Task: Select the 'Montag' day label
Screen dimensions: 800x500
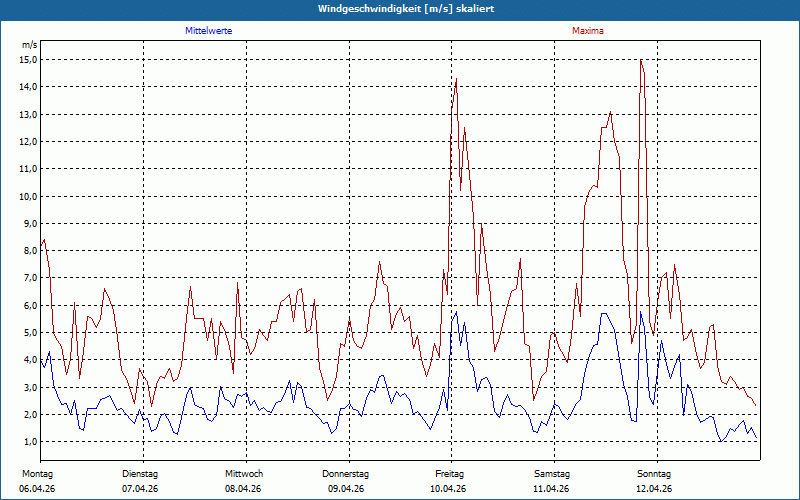Action: point(37,474)
